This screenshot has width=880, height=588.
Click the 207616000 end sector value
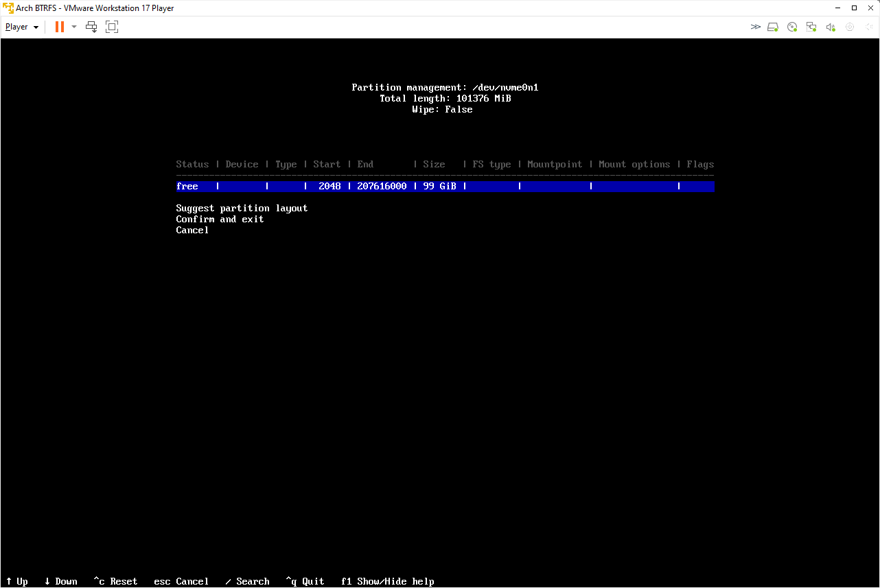click(382, 186)
